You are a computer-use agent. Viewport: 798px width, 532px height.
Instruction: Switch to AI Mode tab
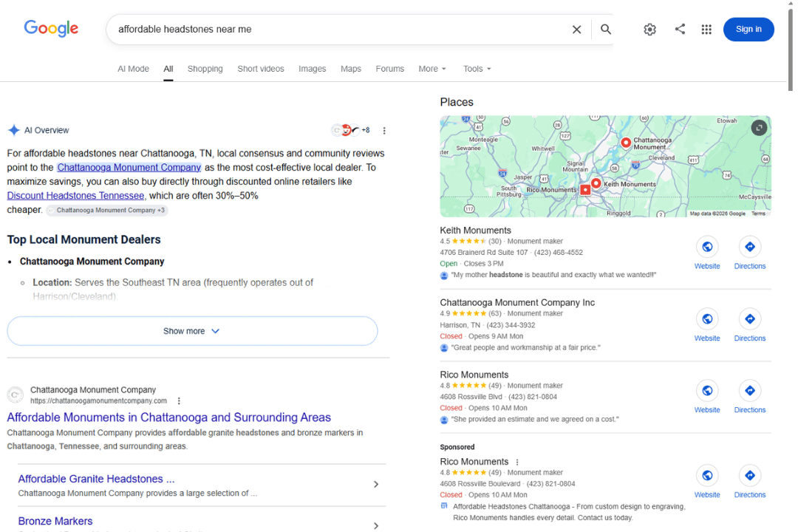pos(133,69)
